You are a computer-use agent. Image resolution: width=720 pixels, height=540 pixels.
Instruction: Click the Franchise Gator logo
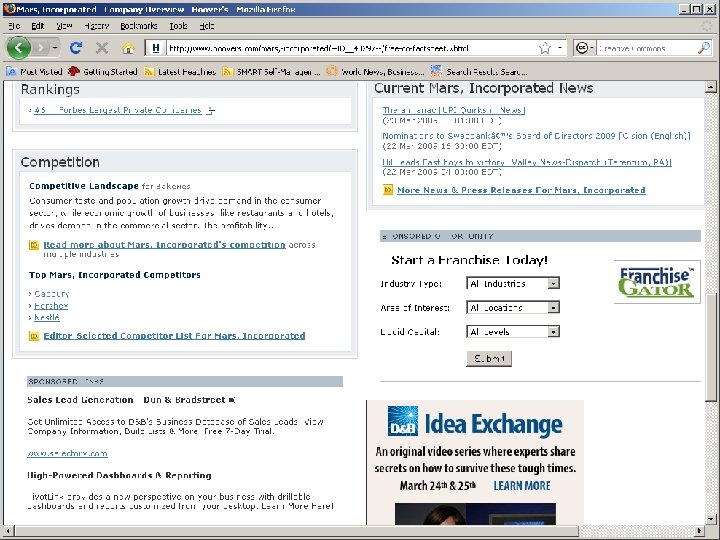657,282
